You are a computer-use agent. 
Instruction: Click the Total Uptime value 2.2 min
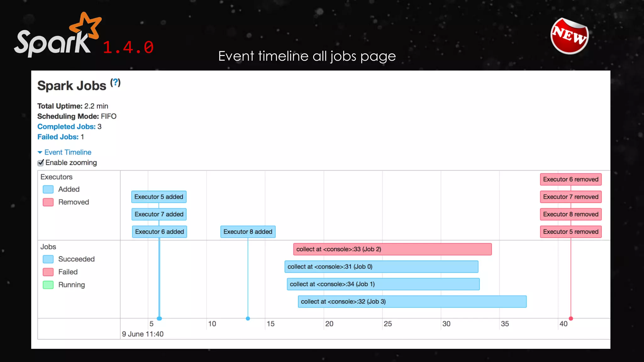click(96, 106)
